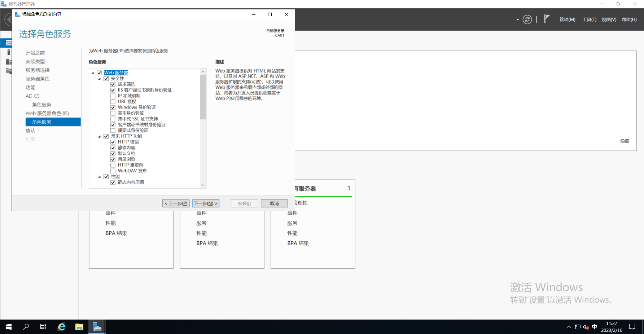This screenshot has height=334, width=644.
Task: Enable the IP 和域限制 checkbox
Action: [113, 96]
